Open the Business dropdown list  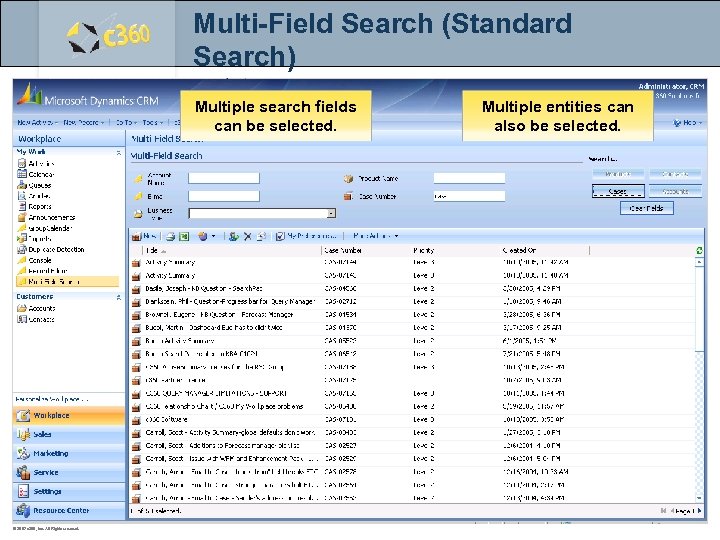coord(331,213)
